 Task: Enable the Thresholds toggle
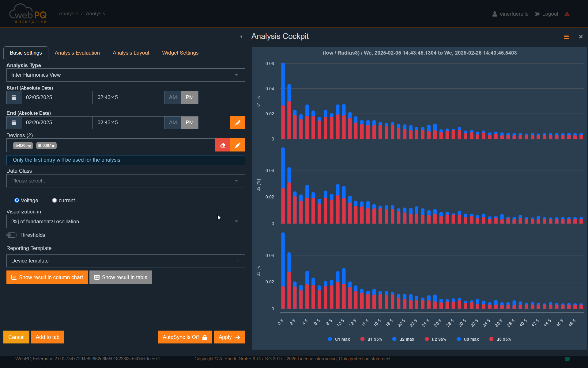pos(12,235)
